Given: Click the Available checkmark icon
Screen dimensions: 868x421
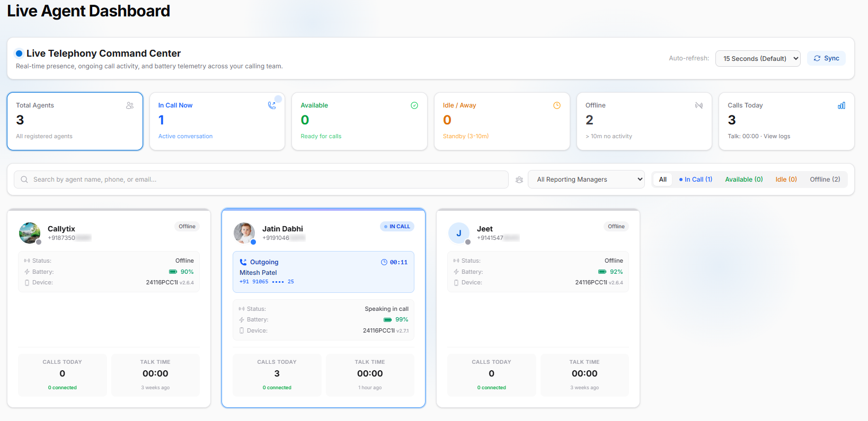Looking at the screenshot, I should (414, 105).
